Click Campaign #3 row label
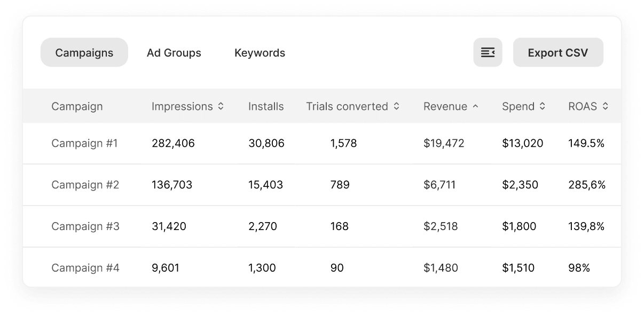The height and width of the screenshot is (316, 644). point(84,226)
